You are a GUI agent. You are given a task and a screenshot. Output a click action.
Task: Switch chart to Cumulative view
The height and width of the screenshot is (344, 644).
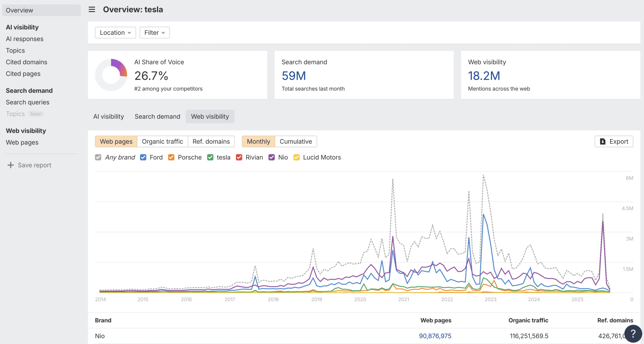pos(296,141)
